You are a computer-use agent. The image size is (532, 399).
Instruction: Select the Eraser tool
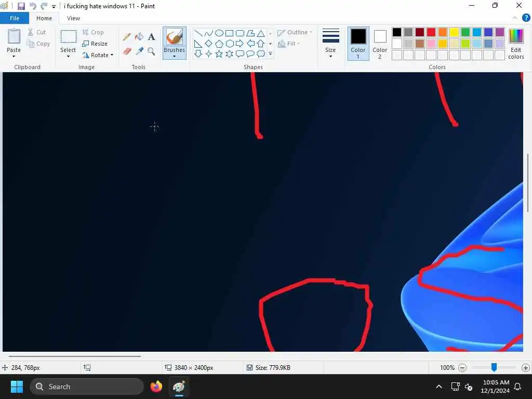pos(127,51)
